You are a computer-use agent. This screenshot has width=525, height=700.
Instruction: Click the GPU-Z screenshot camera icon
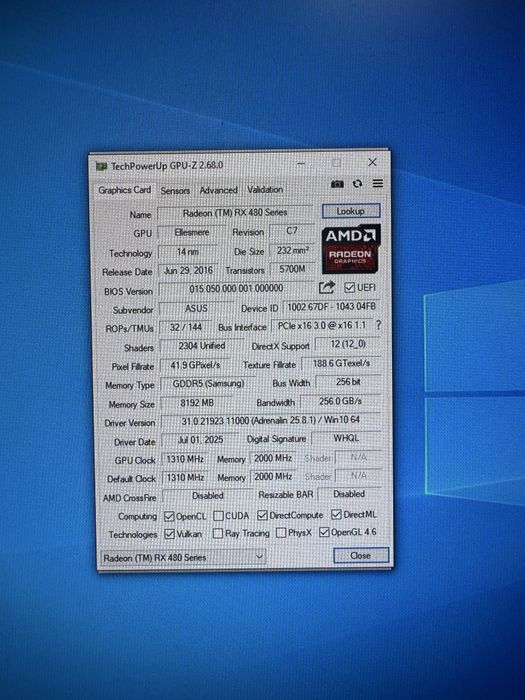[x=337, y=184]
